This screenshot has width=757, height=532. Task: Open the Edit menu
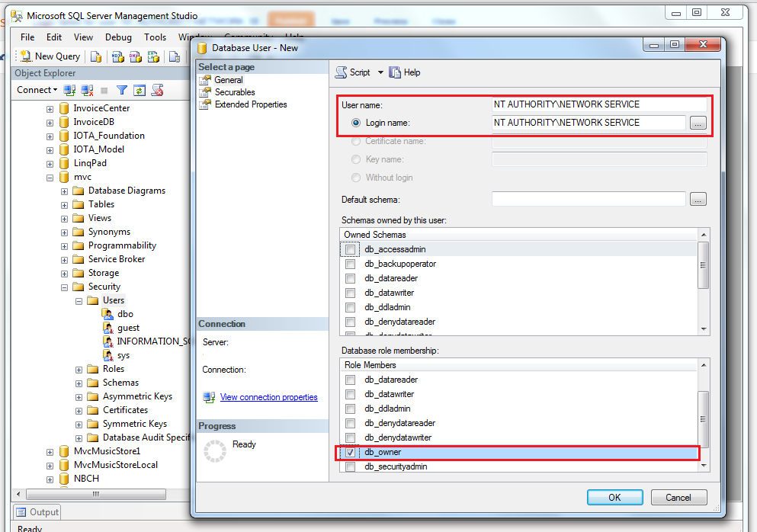(x=54, y=37)
